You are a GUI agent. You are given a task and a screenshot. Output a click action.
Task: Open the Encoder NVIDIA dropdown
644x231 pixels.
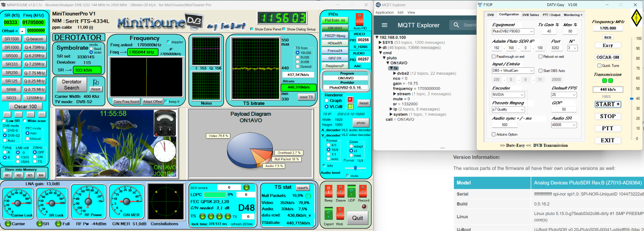509,95
